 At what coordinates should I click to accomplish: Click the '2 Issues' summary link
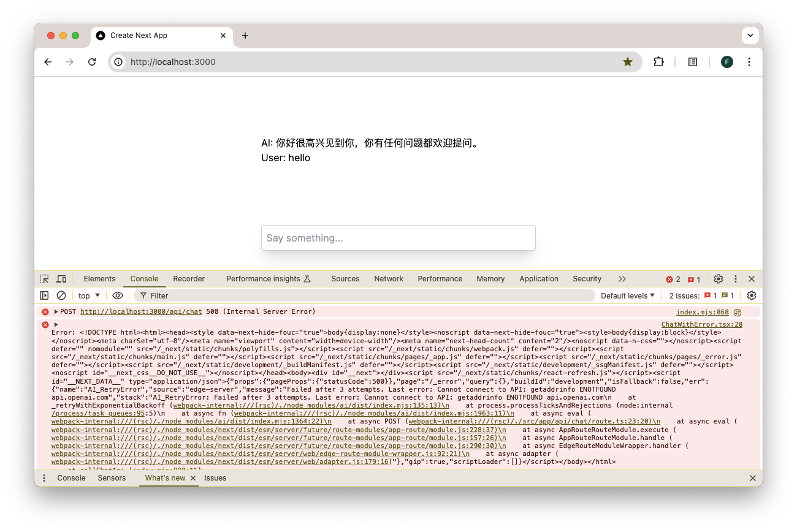(701, 295)
